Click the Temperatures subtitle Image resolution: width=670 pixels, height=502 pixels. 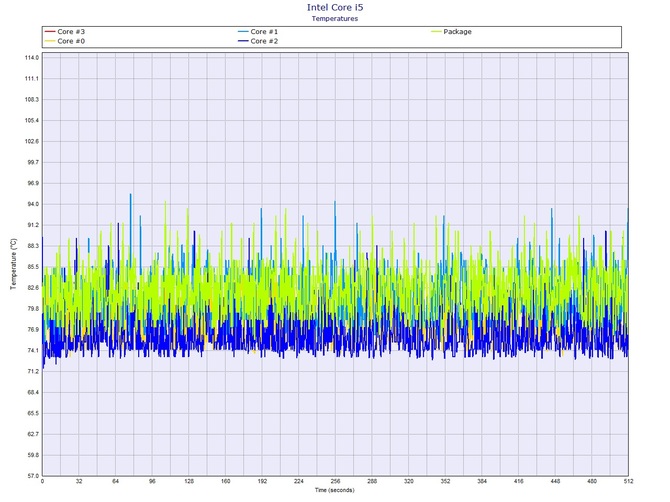[x=335, y=18]
